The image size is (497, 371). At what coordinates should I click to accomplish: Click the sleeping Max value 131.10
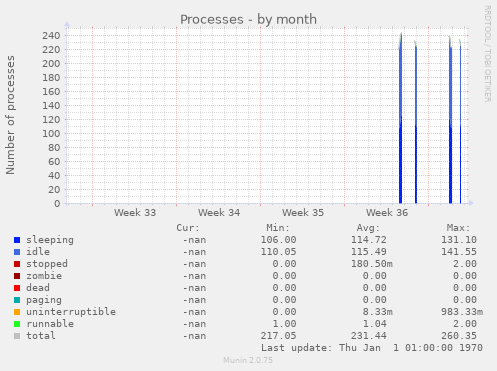tap(459, 240)
